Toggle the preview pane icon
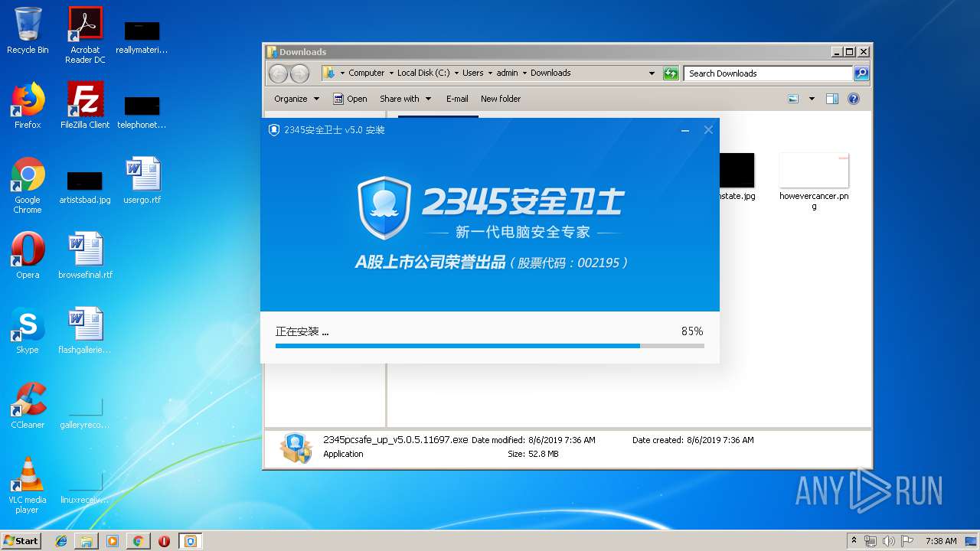 coord(832,99)
